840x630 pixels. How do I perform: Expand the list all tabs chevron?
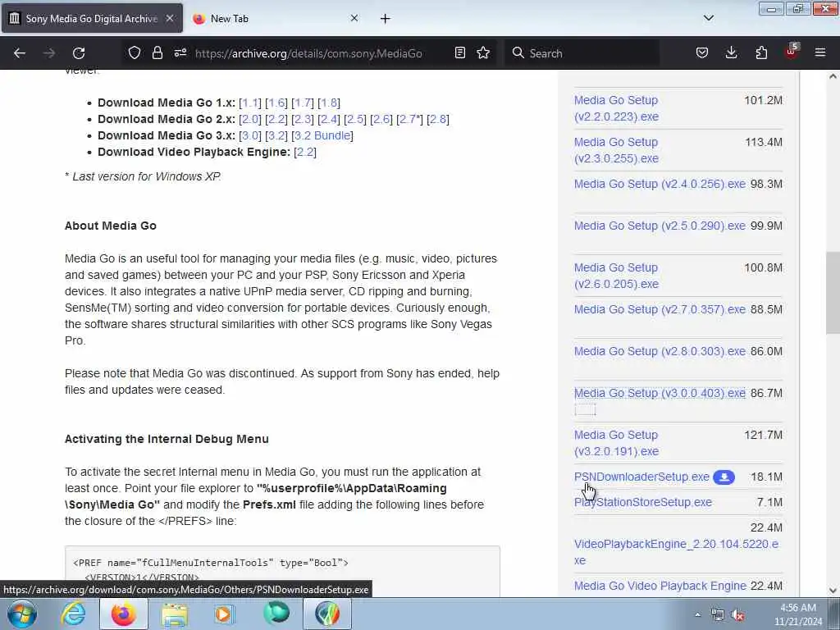point(708,18)
